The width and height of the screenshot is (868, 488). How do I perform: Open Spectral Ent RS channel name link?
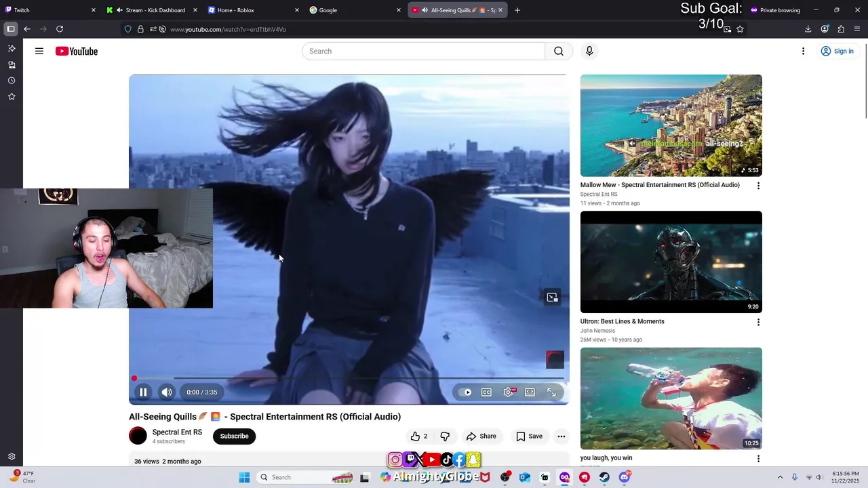pos(177,432)
